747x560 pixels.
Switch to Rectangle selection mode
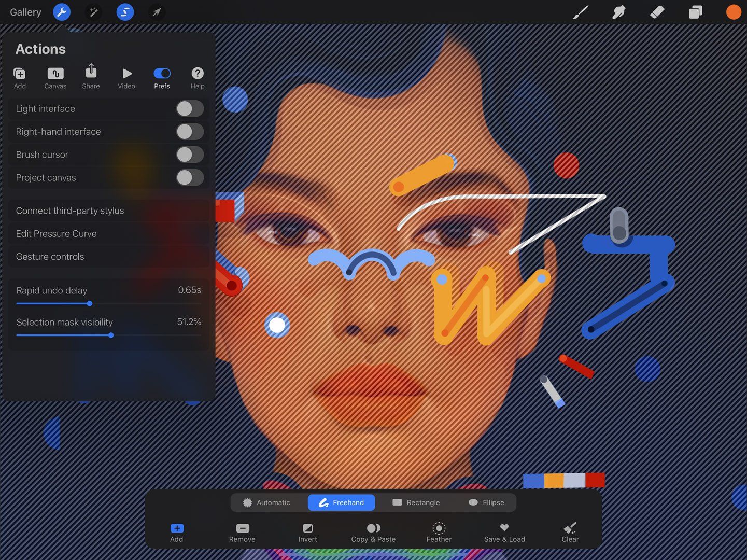(x=416, y=502)
